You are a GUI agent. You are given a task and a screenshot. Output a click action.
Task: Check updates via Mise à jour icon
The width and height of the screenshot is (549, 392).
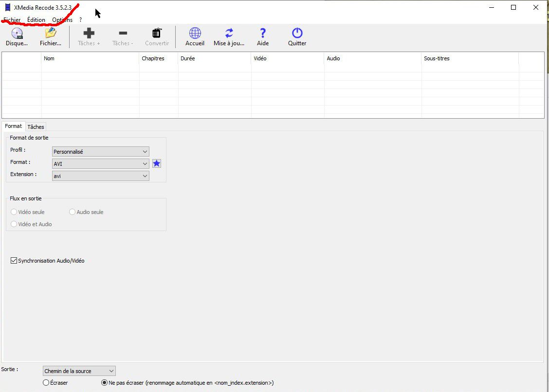pos(229,33)
